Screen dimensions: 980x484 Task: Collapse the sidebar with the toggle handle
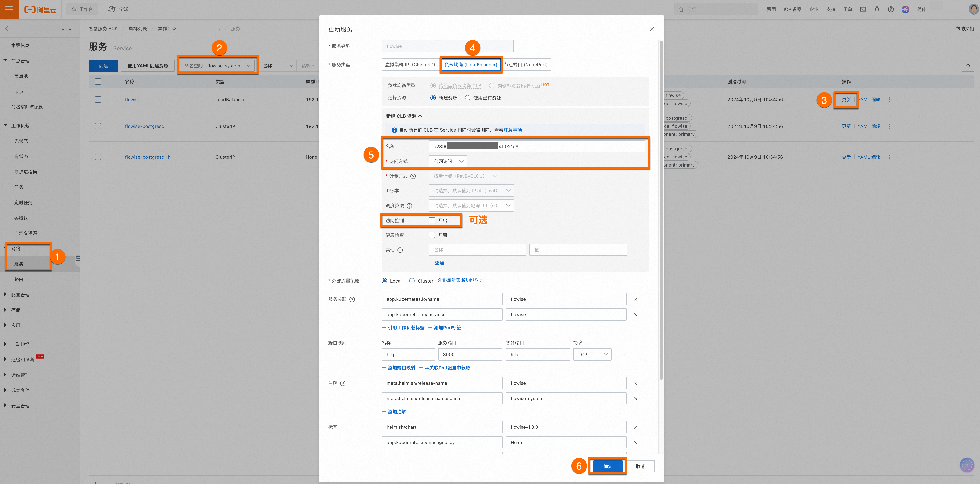click(x=77, y=258)
